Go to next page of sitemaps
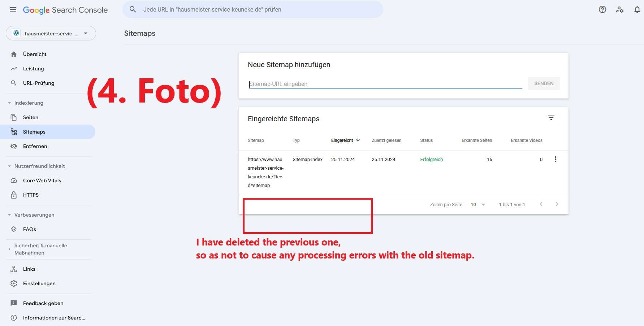 tap(557, 204)
